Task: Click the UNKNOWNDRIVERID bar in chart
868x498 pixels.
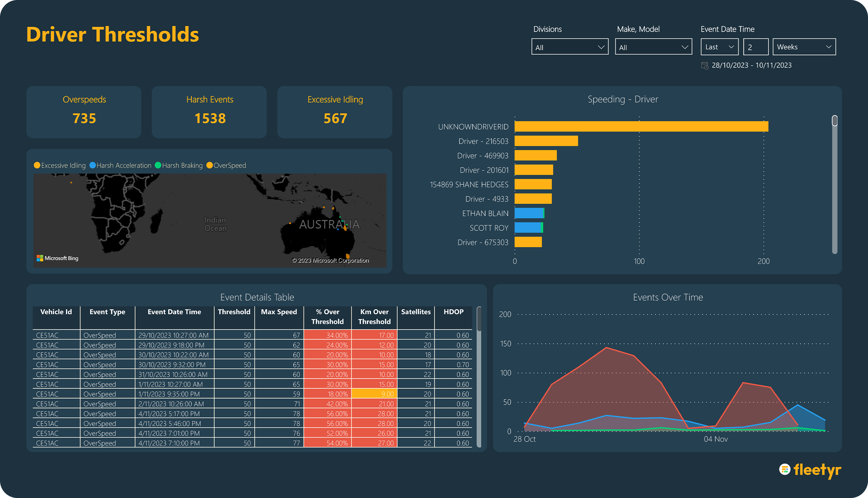Action: tap(641, 126)
